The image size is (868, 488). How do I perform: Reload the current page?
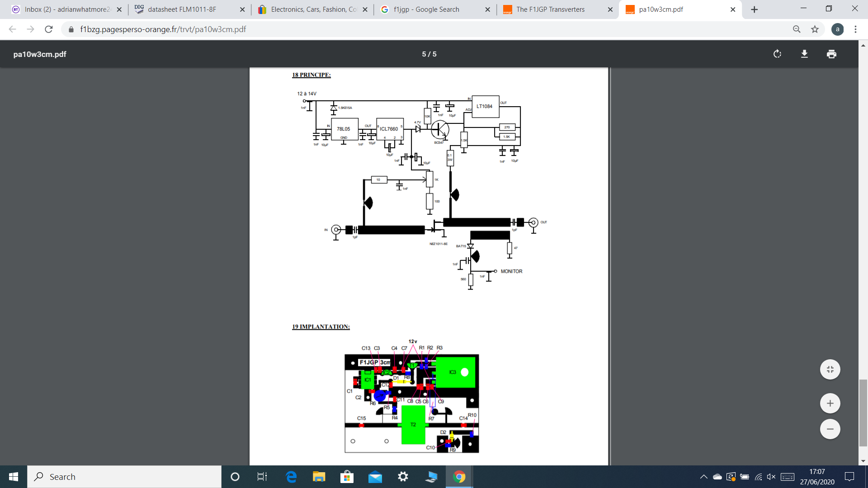click(49, 29)
